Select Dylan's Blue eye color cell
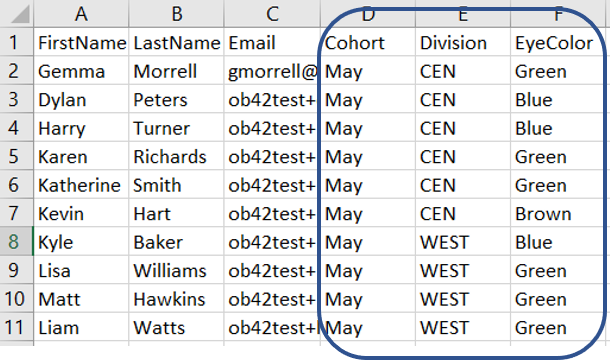The image size is (610, 364). pyautogui.click(x=557, y=99)
